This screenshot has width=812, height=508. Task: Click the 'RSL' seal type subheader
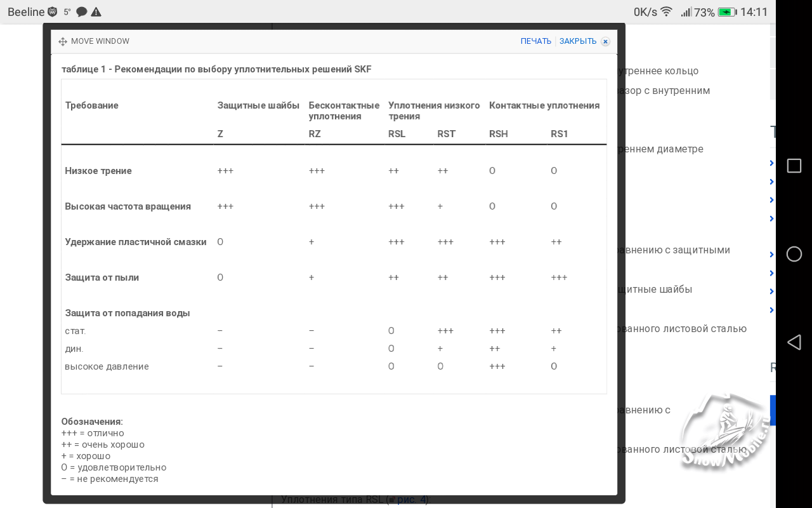pos(396,134)
